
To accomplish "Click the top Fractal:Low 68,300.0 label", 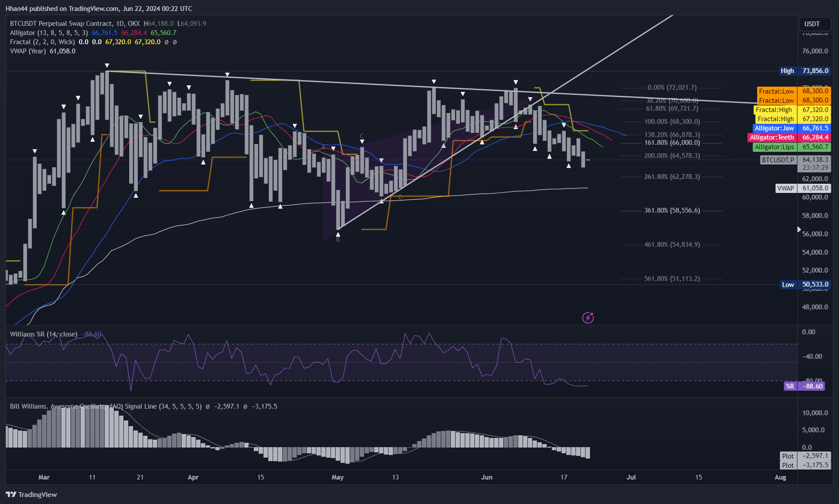I will tap(794, 91).
